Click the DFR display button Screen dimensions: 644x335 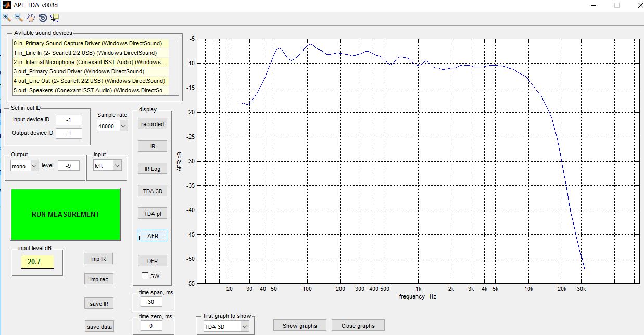click(153, 260)
